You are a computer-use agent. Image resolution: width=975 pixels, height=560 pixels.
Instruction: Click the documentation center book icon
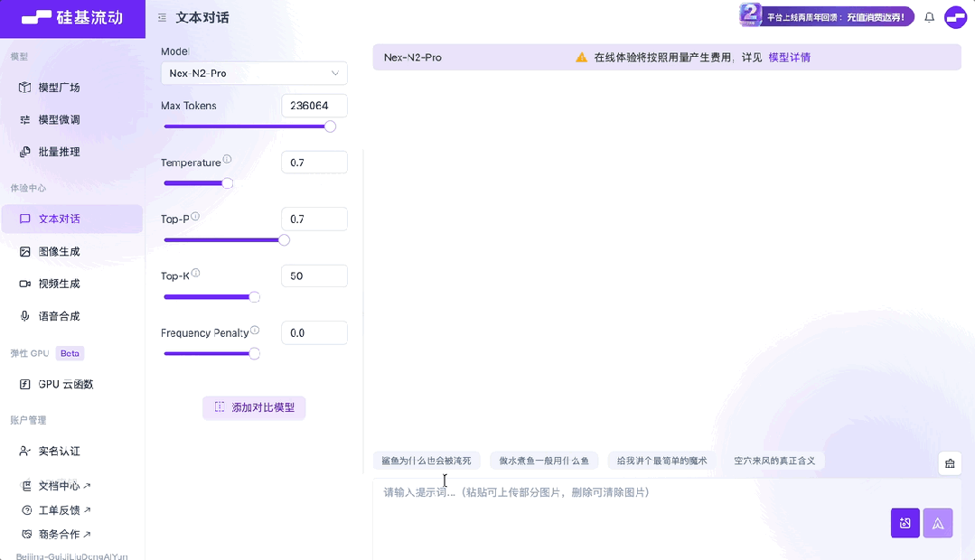coord(27,486)
